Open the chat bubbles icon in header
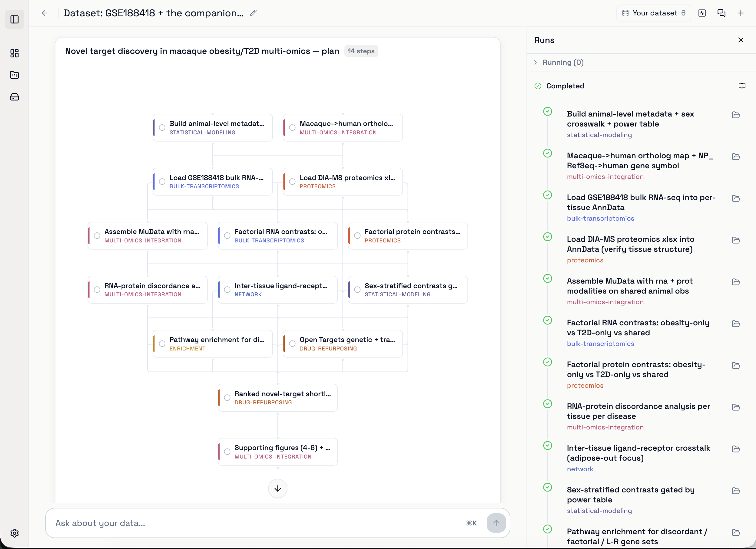The width and height of the screenshot is (756, 549). (x=721, y=13)
